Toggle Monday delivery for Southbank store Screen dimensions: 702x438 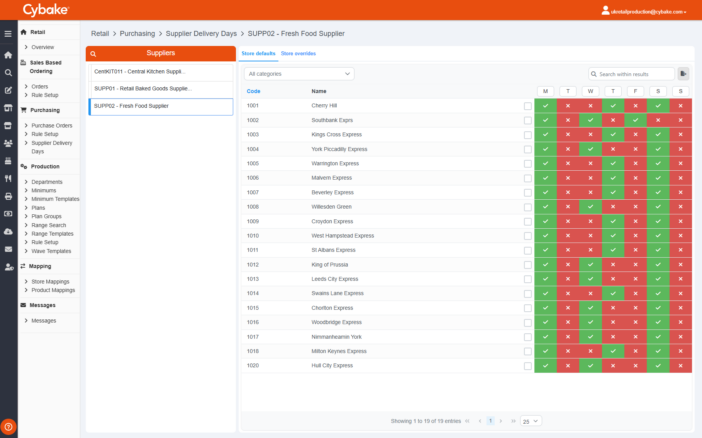(x=545, y=120)
